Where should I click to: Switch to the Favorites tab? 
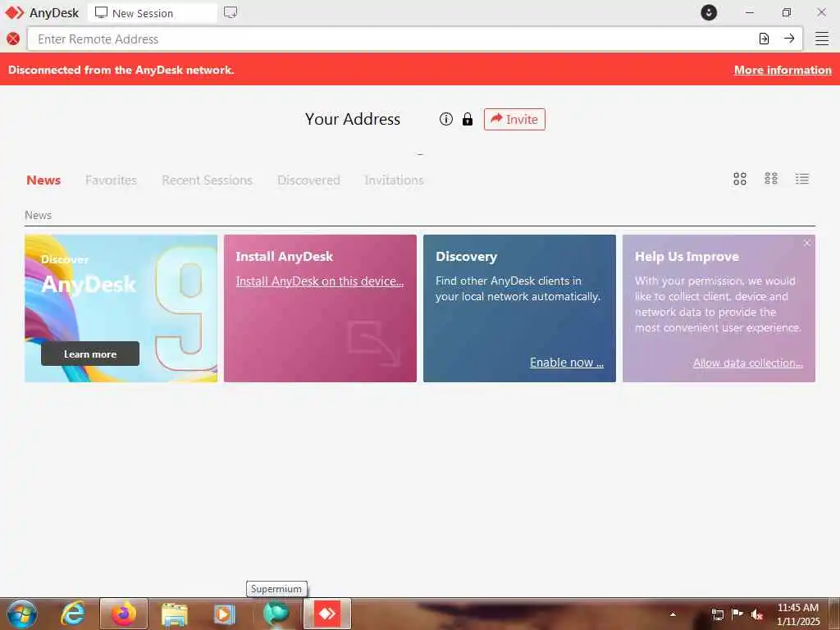[111, 180]
